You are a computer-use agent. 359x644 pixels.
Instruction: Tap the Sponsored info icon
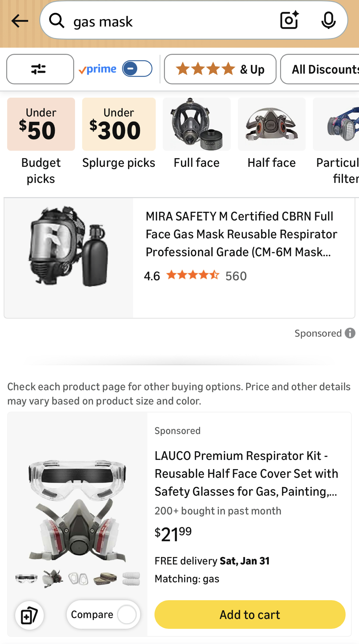click(x=350, y=333)
